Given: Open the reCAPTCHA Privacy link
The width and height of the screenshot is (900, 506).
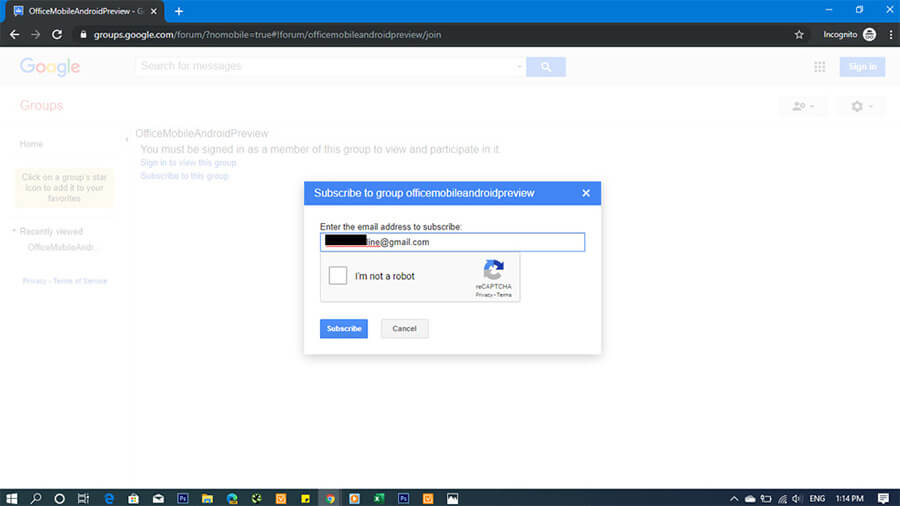Looking at the screenshot, I should [483, 295].
